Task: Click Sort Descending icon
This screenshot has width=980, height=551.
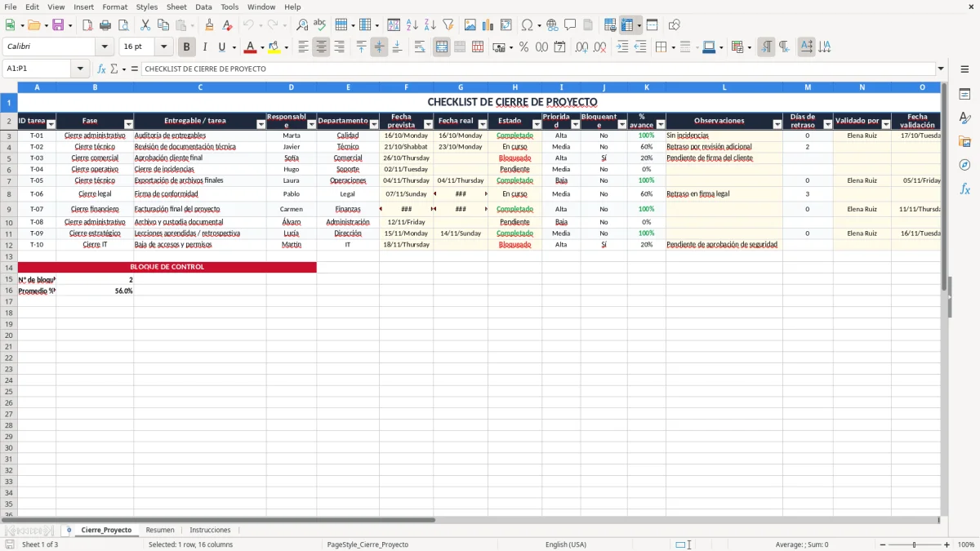Action: 430,25
